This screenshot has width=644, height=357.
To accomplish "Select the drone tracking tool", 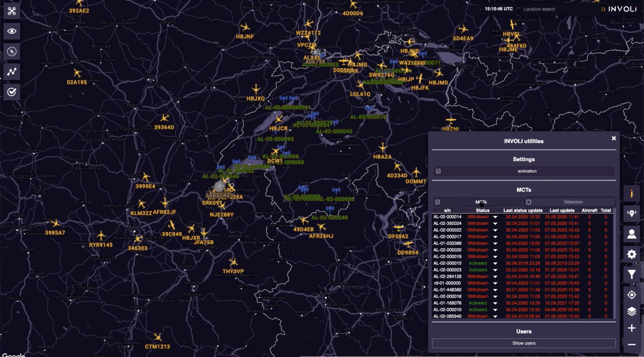I will tap(11, 11).
